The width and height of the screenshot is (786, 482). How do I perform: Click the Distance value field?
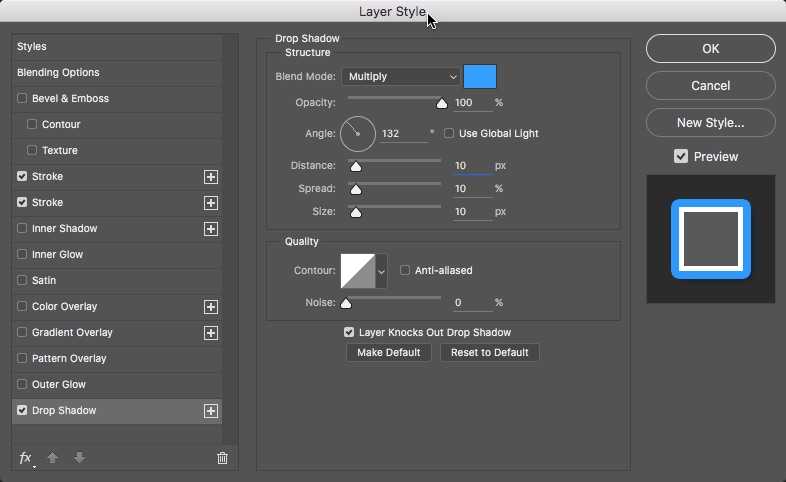tap(472, 166)
